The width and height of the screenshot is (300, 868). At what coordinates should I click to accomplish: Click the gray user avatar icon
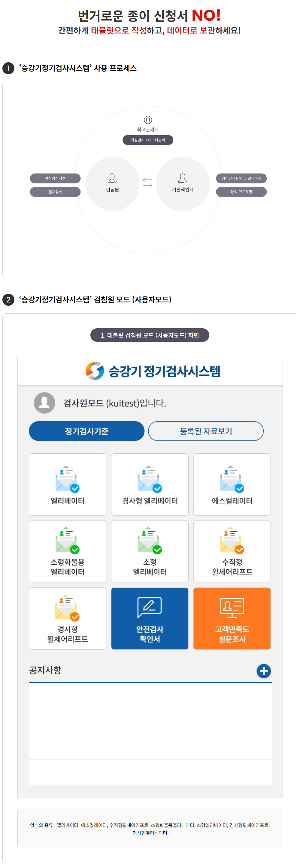(x=44, y=403)
